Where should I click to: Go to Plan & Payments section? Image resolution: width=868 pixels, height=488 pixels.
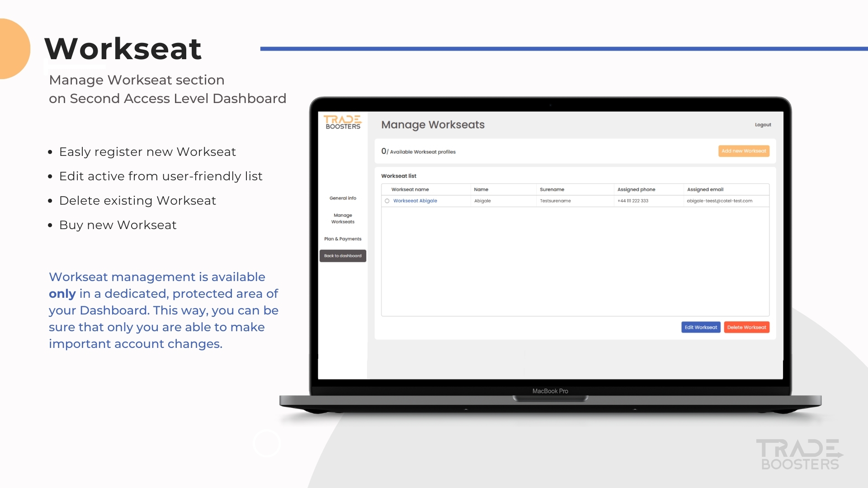point(343,239)
